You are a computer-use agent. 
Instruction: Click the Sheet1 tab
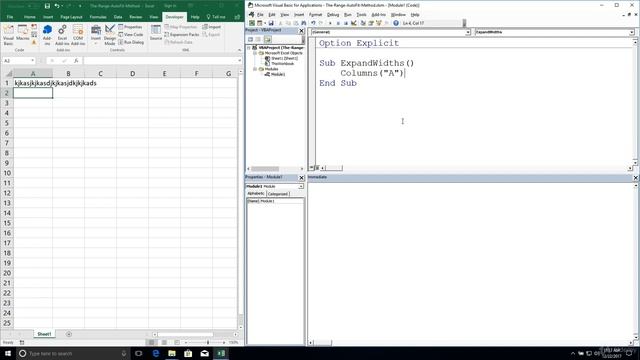(x=44, y=334)
